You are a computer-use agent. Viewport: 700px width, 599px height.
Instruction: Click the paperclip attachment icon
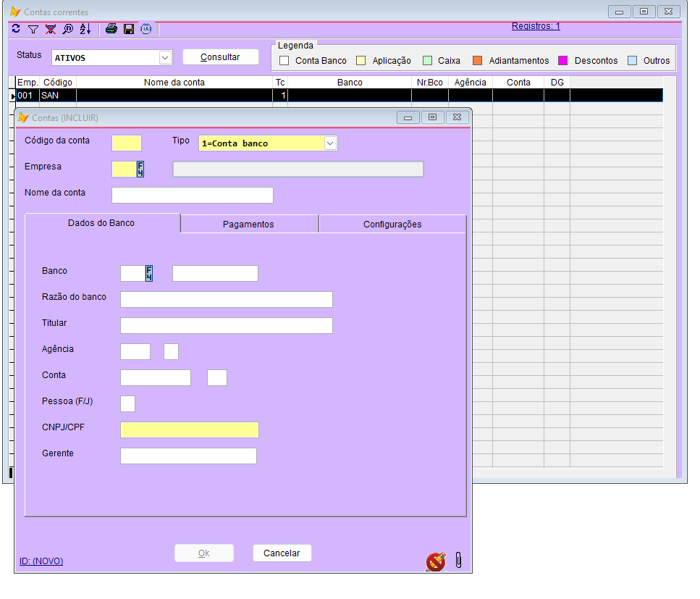click(458, 560)
